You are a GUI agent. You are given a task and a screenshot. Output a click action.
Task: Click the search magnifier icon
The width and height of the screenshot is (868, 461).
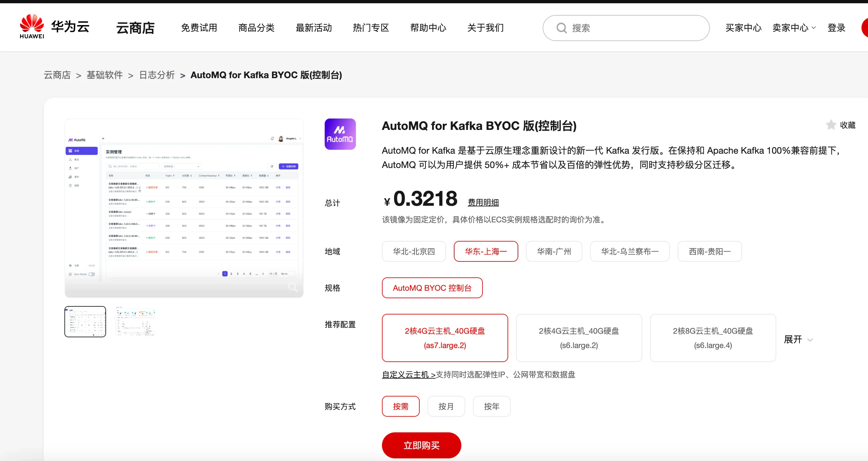coord(562,28)
